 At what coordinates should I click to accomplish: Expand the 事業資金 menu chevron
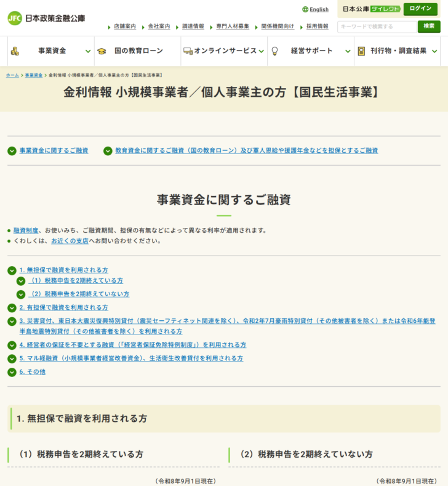pyautogui.click(x=88, y=52)
